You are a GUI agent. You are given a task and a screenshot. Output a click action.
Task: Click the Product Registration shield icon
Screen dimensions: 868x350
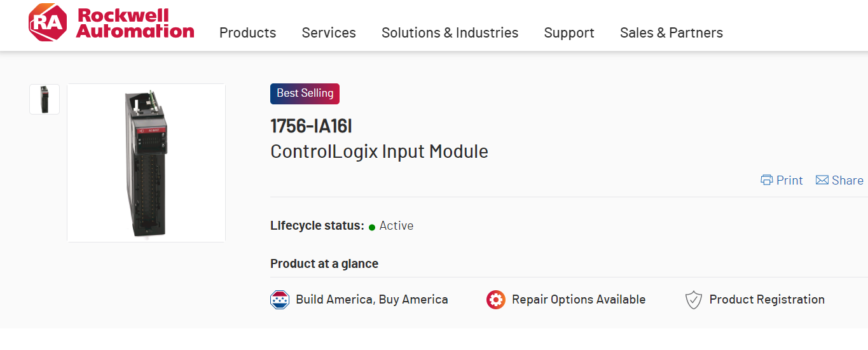click(693, 300)
